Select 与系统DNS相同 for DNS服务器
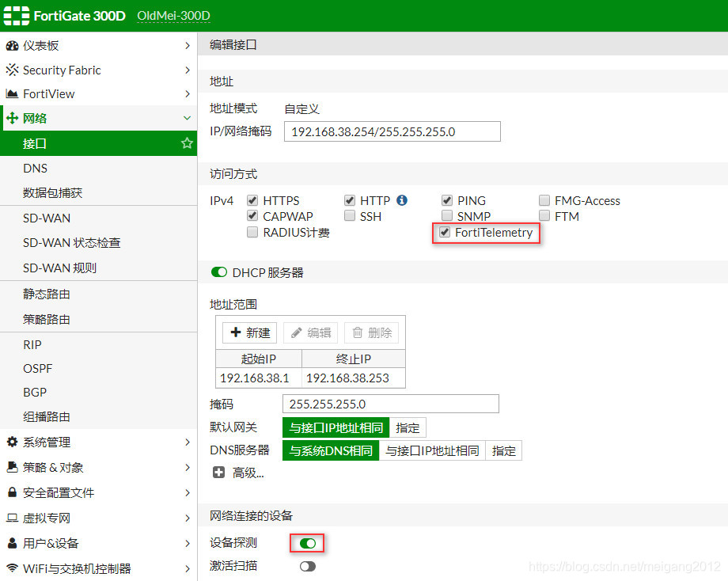Screen dimensions: 728x581 tap(331, 450)
